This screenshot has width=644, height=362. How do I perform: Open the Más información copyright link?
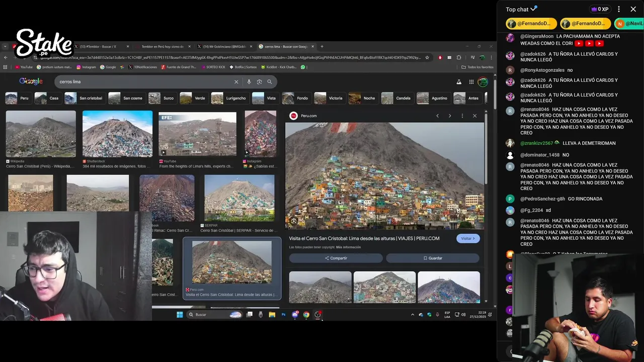349,247
